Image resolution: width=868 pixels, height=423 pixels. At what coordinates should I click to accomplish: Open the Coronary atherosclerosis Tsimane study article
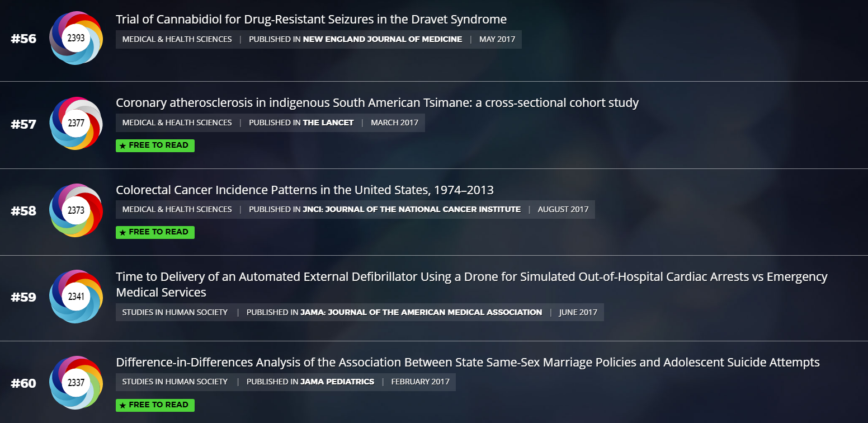[377, 103]
